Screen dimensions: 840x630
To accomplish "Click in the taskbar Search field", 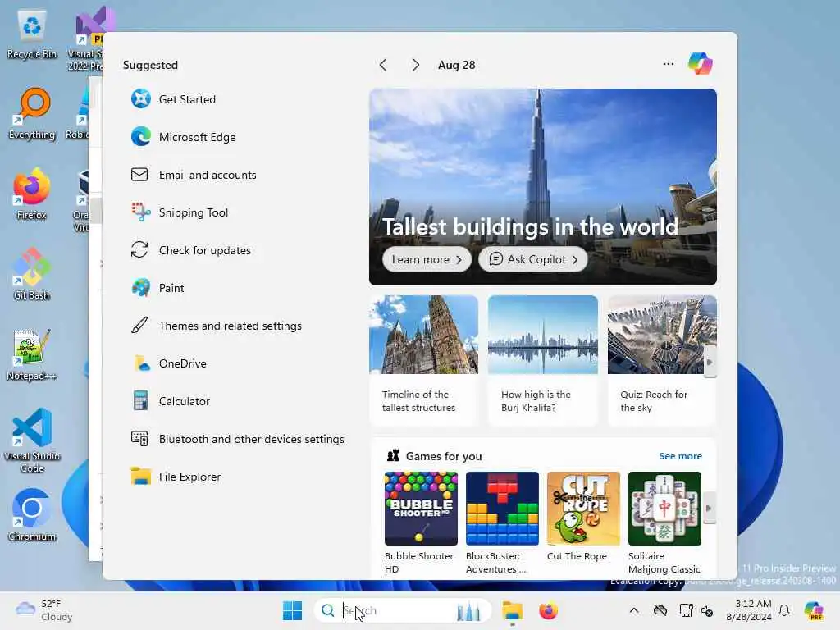I will click(402, 610).
